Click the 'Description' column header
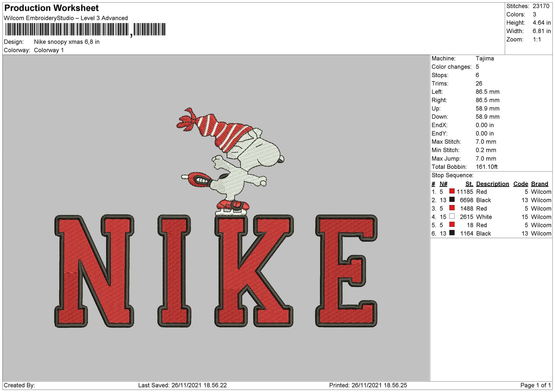555x392 pixels. pos(492,184)
